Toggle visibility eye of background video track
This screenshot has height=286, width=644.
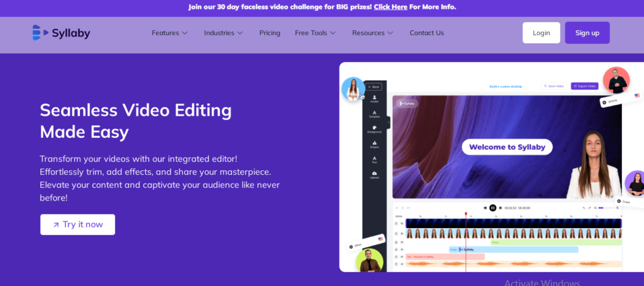402,224
